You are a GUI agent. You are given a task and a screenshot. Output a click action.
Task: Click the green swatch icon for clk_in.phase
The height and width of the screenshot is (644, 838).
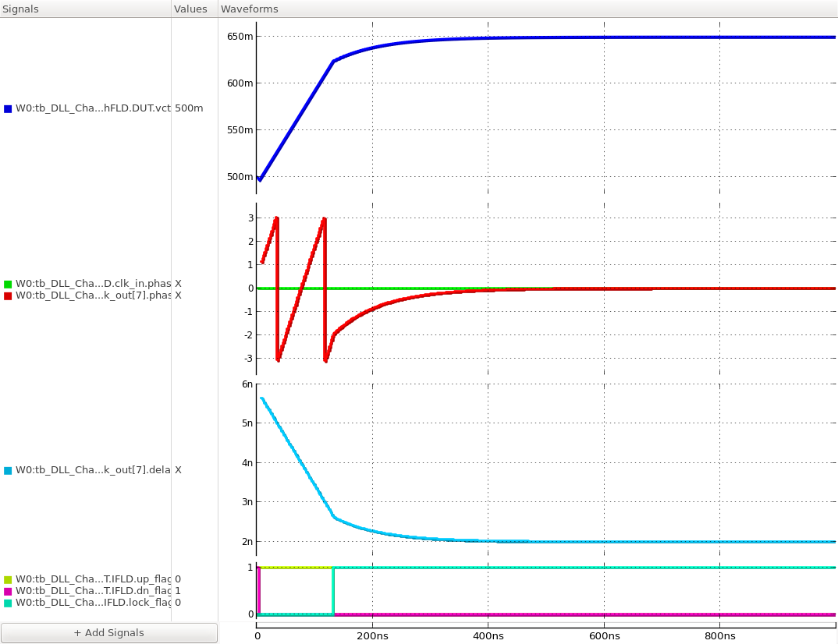[x=7, y=284]
